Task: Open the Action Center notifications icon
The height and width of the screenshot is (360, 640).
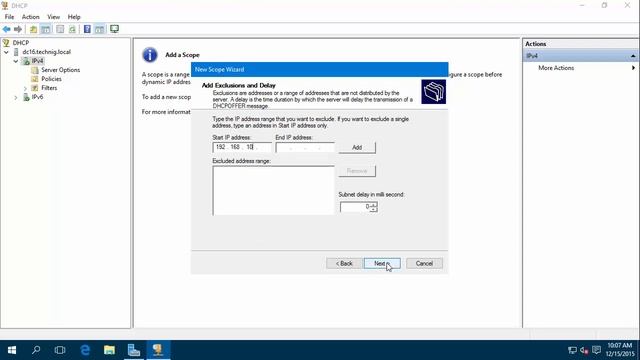Action: click(x=596, y=350)
